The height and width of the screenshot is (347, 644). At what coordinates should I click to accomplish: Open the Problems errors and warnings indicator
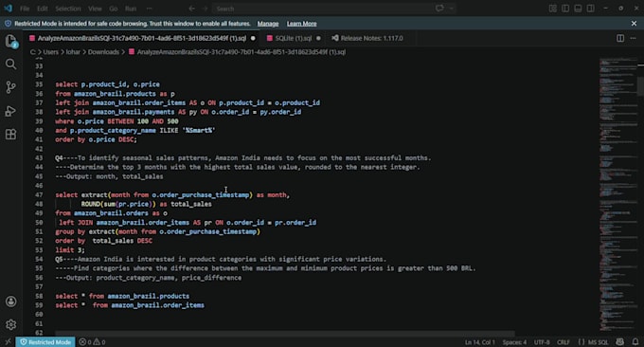click(x=92, y=342)
